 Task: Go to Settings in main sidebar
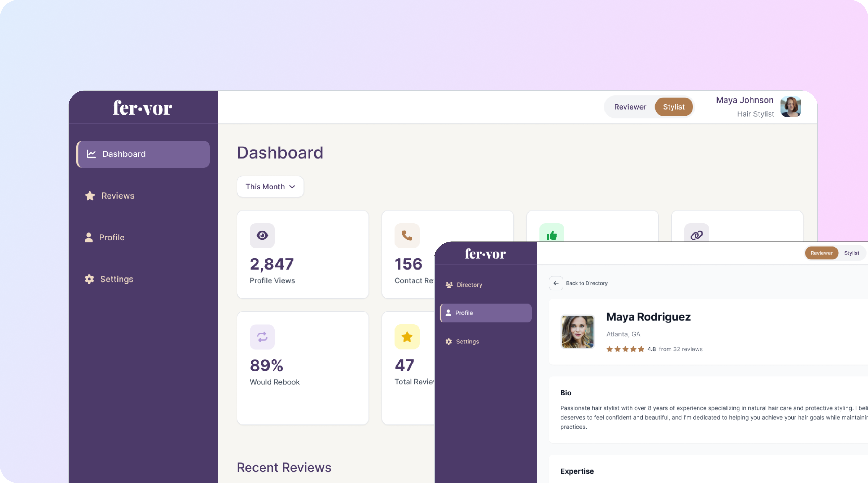pyautogui.click(x=116, y=279)
